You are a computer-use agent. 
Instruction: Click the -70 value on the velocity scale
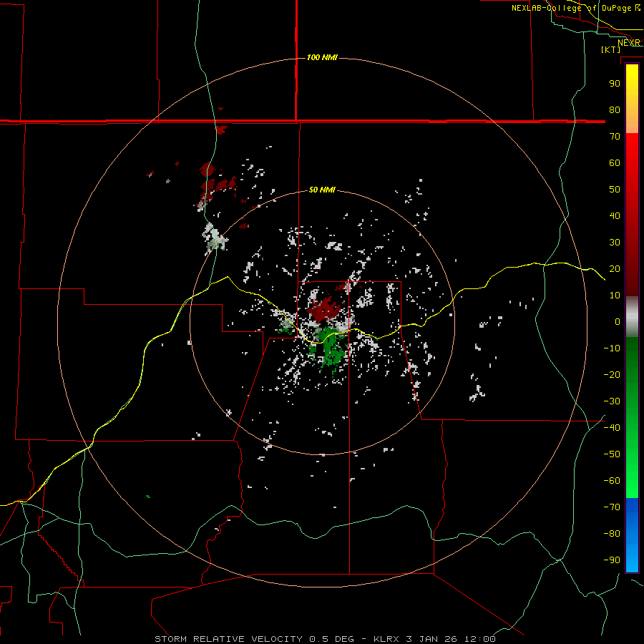pos(612,507)
